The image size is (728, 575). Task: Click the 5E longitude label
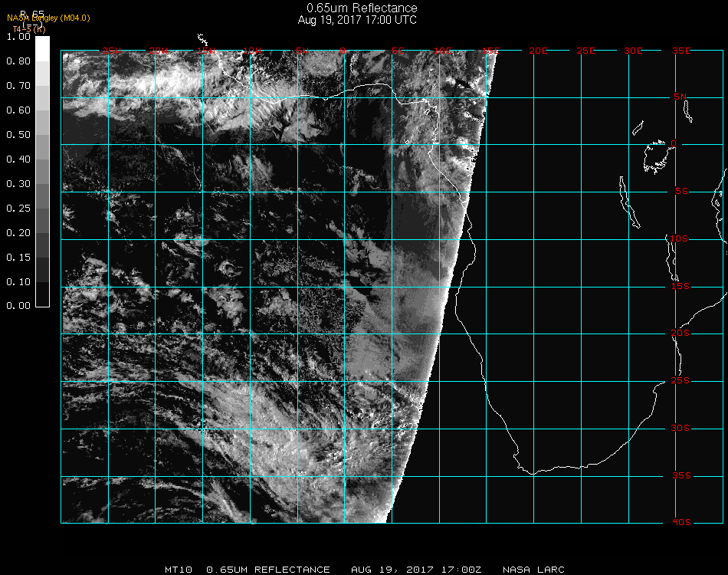[x=398, y=51]
